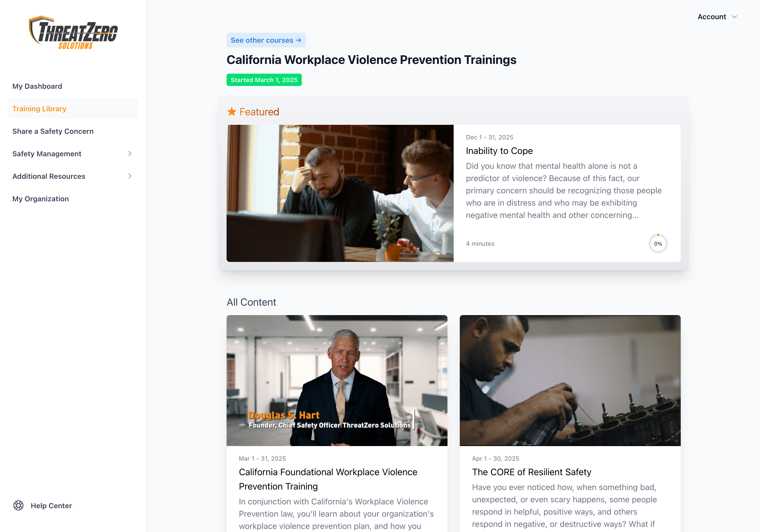Click the orange Featured star icon
760x532 pixels.
[x=232, y=112]
